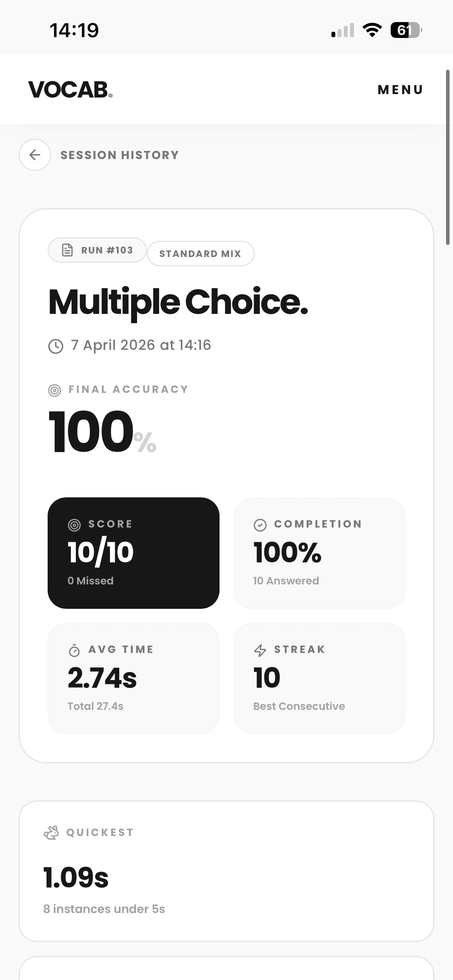Click the page scrollbar on the right
Image resolution: width=453 pixels, height=980 pixels.
[448, 157]
